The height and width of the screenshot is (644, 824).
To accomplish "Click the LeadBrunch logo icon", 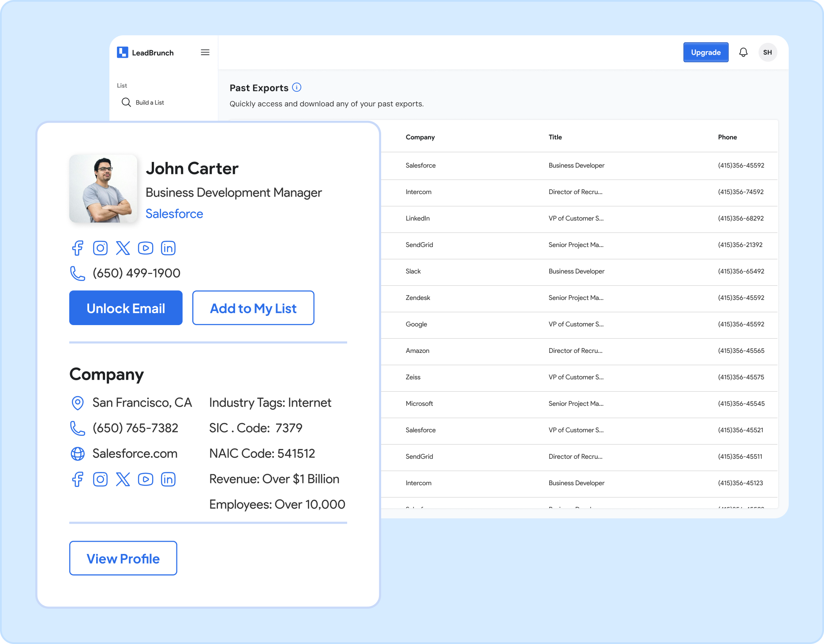I will 123,52.
